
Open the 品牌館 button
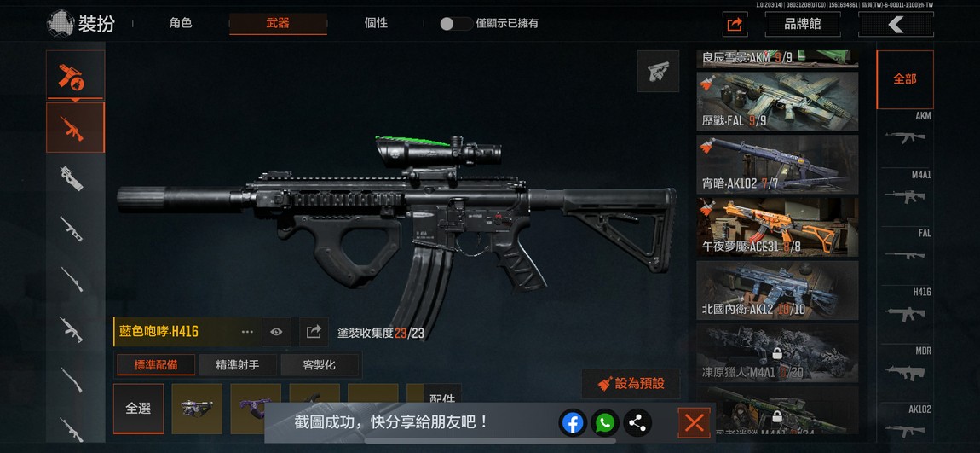coord(803,25)
